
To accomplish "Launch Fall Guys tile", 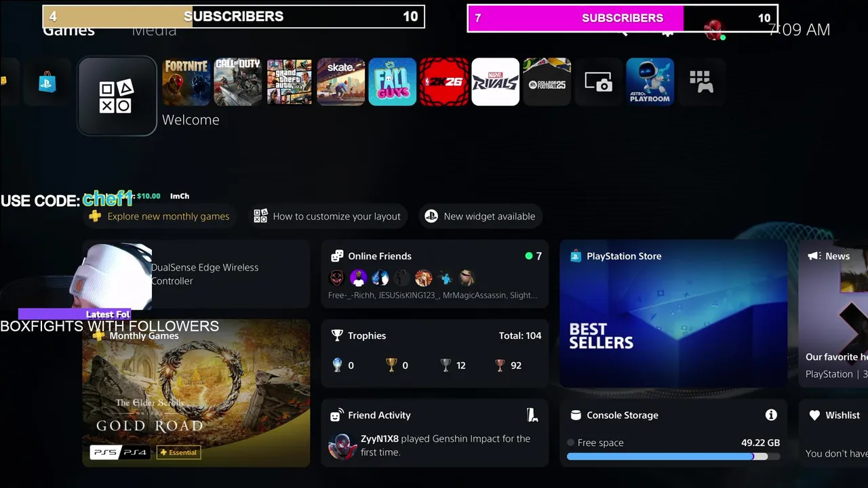I will (393, 82).
